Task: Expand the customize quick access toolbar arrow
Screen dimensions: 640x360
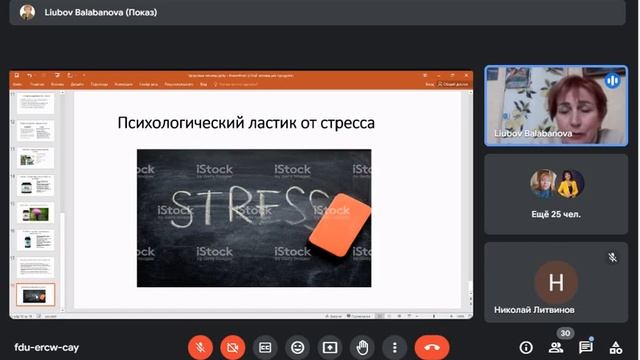Action: click(84, 76)
